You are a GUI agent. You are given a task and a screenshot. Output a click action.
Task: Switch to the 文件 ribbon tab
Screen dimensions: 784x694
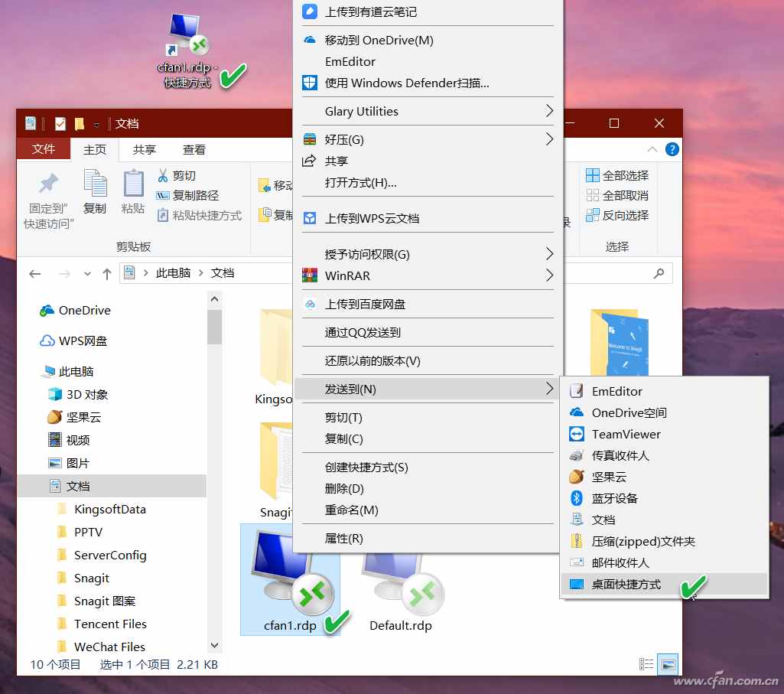click(44, 149)
